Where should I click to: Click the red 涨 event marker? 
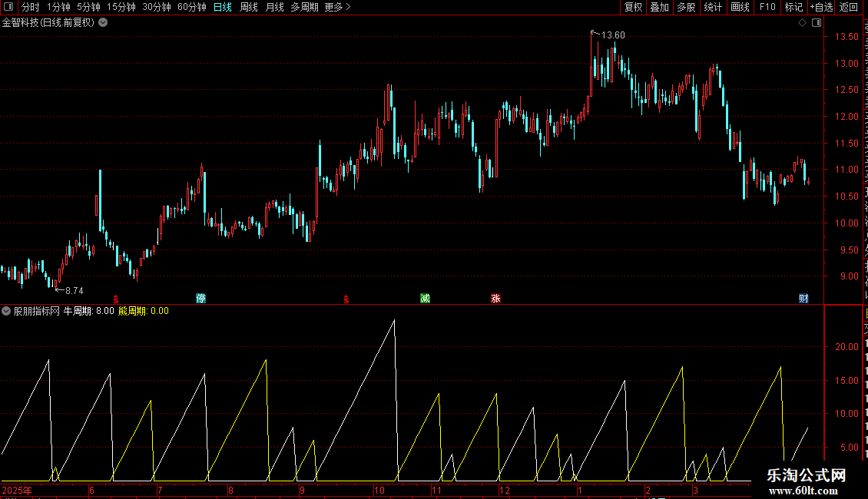pyautogui.click(x=495, y=298)
